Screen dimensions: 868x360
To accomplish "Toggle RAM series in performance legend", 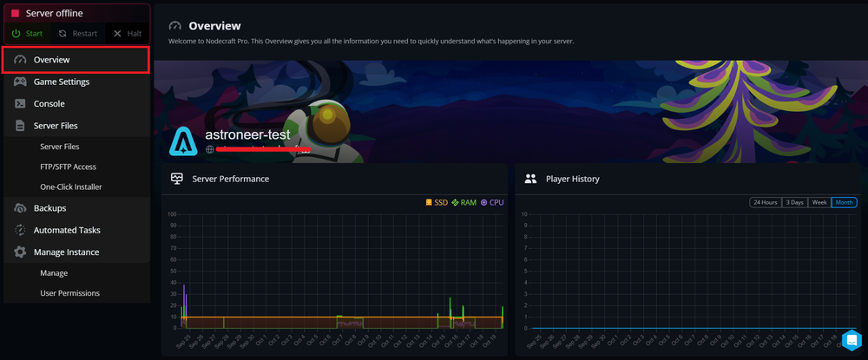I will coord(464,202).
